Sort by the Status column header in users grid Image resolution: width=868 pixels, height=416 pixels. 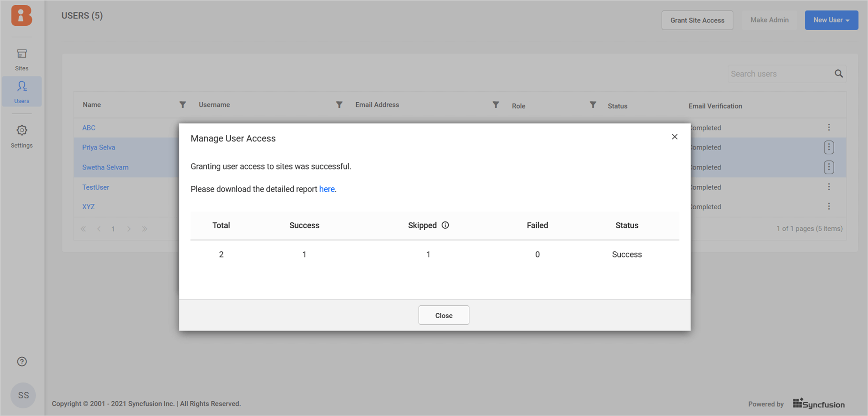[617, 106]
